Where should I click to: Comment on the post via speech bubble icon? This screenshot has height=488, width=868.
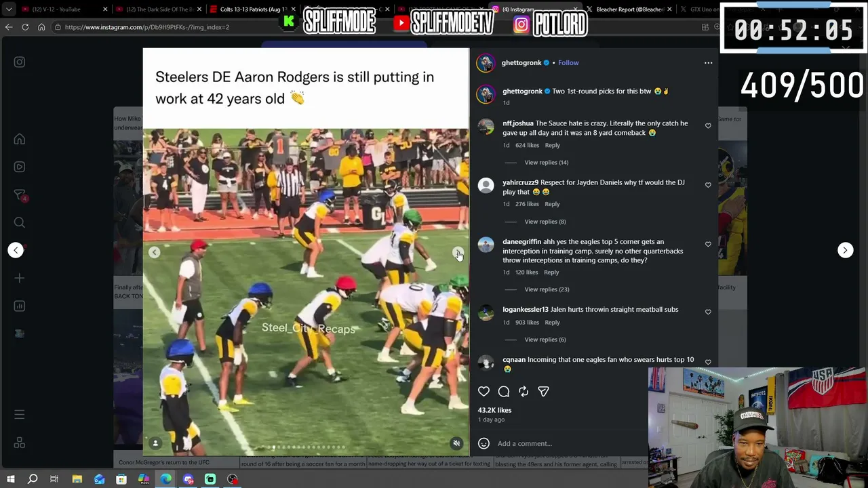[x=504, y=391]
